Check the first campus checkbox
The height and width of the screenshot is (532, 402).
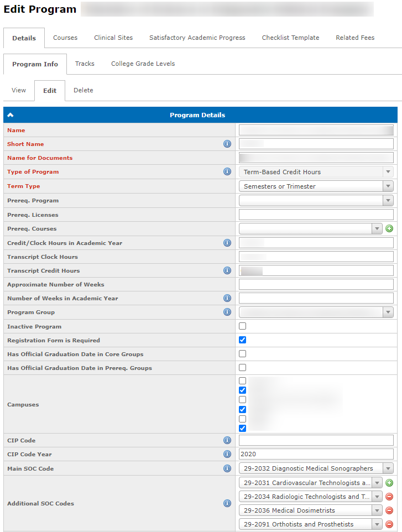[243, 380]
